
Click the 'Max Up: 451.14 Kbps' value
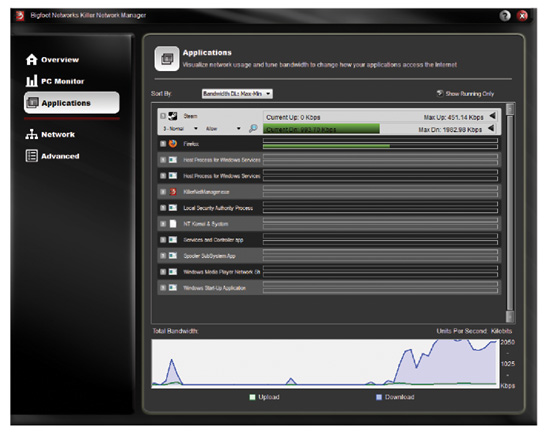453,117
